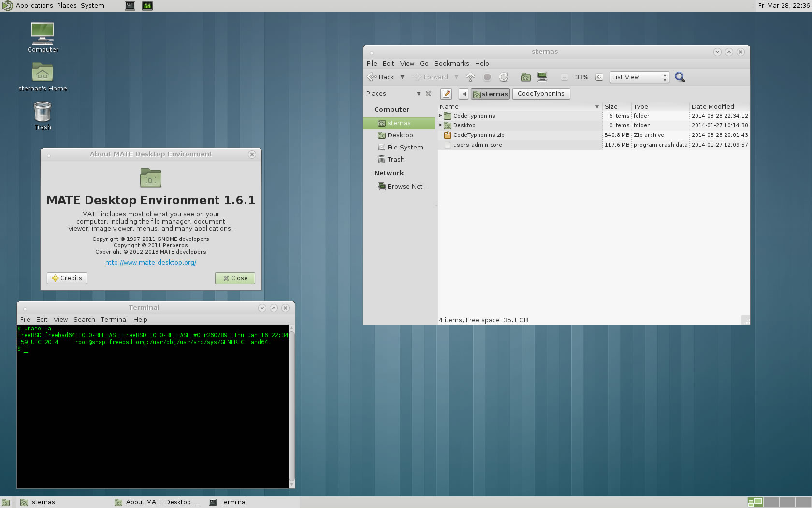The width and height of the screenshot is (812, 508).
Task: Click the CodeTyphonIns.zip file icon
Action: [447, 135]
